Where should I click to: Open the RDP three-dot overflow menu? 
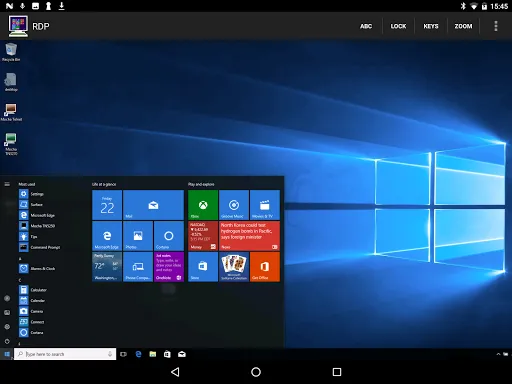pyautogui.click(x=496, y=26)
